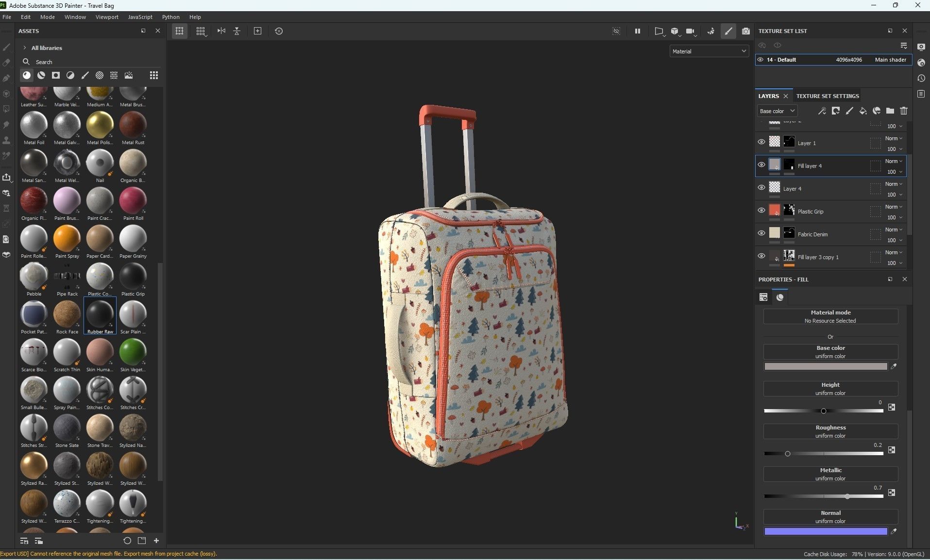Open opacity dropdown for Fabric Denim layer

click(895, 240)
